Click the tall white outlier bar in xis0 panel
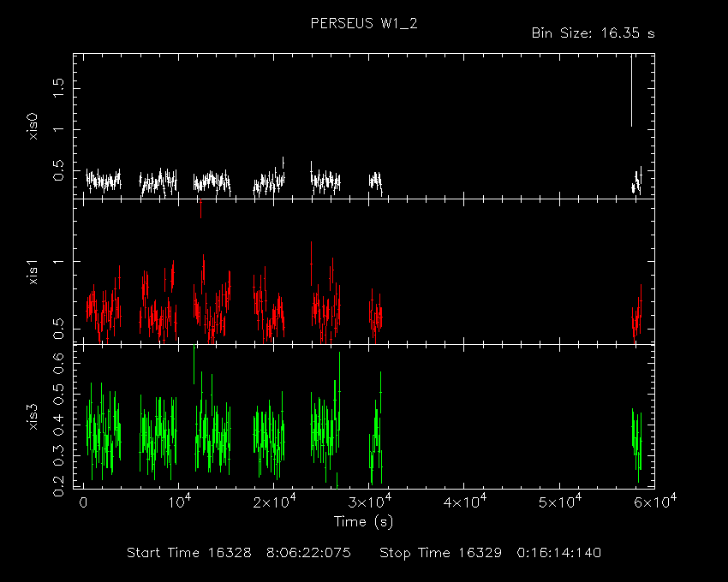This screenshot has height=582, width=728. (x=631, y=91)
